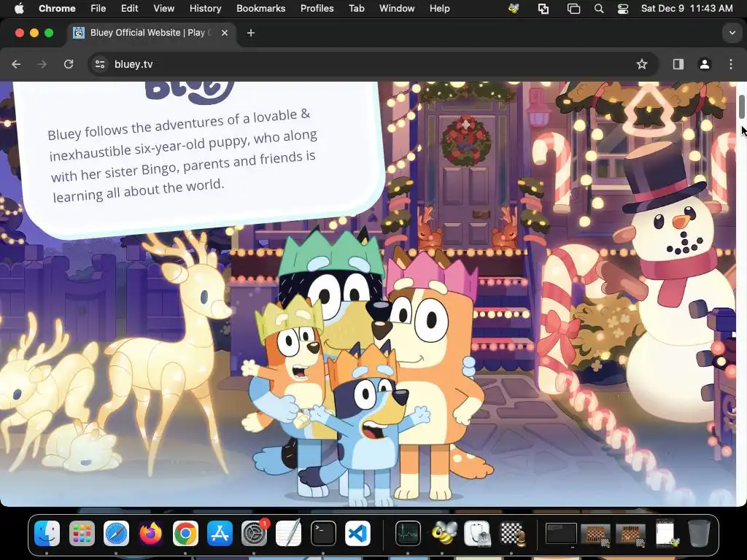Open Terminal from the dock
This screenshot has width=747, height=560.
coord(323,533)
